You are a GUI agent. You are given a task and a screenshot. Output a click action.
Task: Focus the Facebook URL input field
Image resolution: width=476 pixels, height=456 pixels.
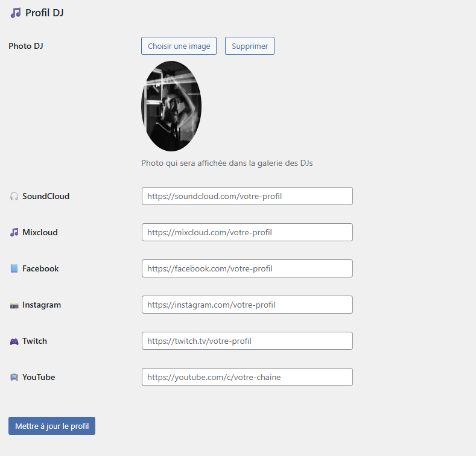click(x=247, y=268)
